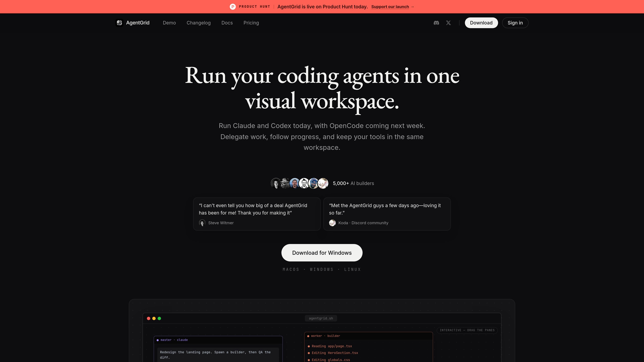Click the yellow minimize dot in demo window
Image resolution: width=644 pixels, height=362 pixels.
tap(154, 318)
